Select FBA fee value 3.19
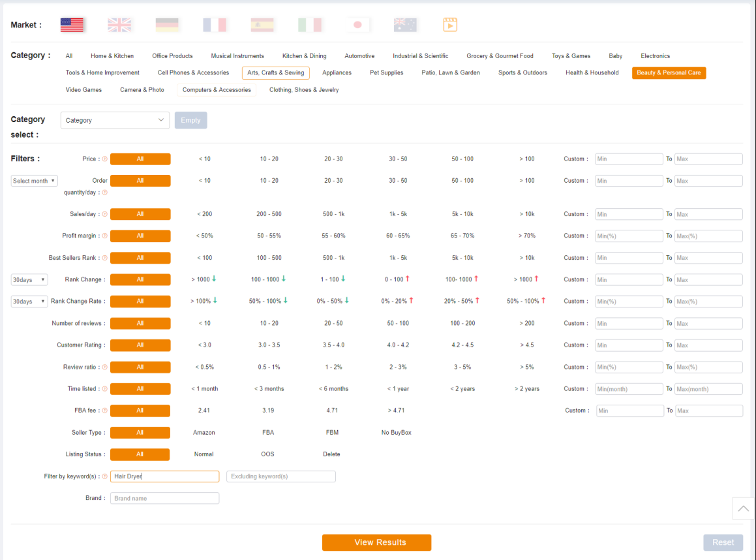The height and width of the screenshot is (560, 756). tap(268, 411)
